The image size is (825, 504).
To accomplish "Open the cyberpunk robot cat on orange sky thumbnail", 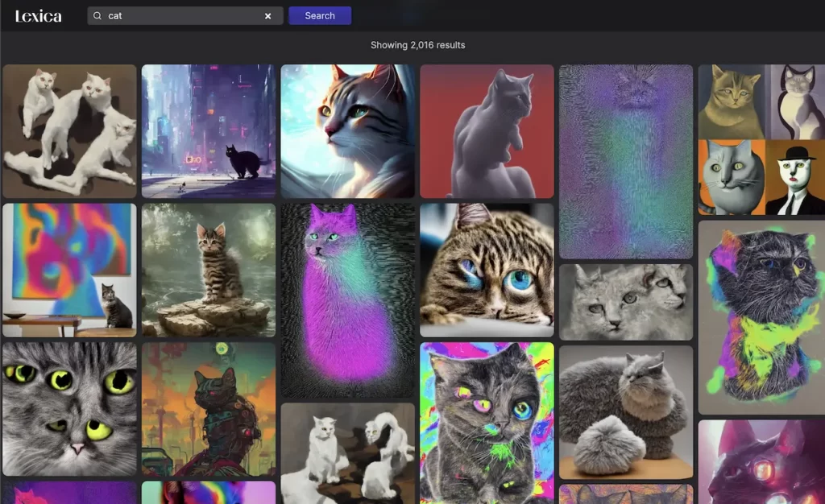I will [x=209, y=409].
